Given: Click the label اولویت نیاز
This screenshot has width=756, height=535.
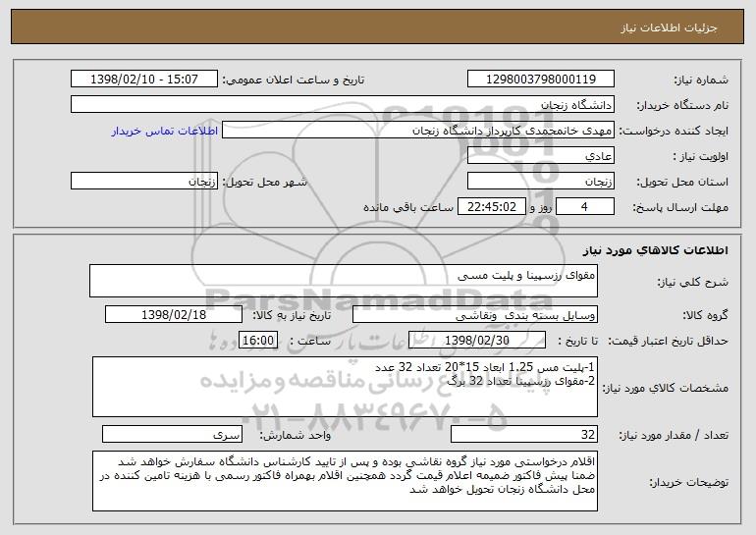Looking at the screenshot, I should [x=701, y=157].
